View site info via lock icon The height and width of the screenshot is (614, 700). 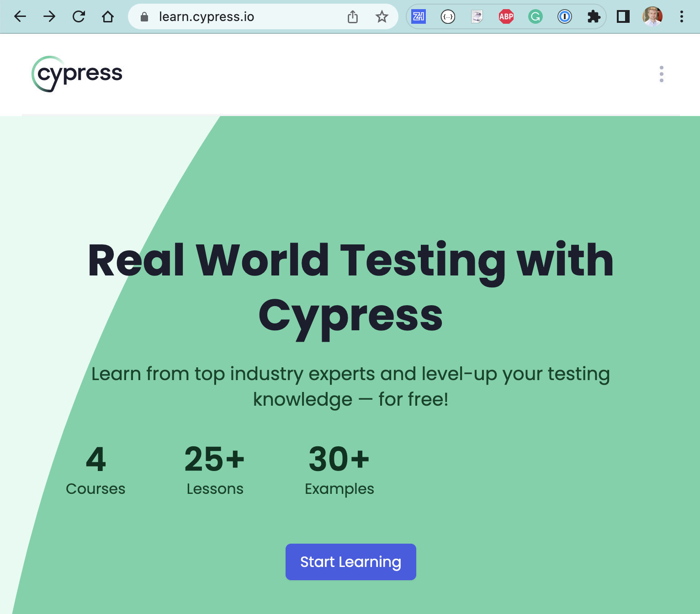point(144,17)
